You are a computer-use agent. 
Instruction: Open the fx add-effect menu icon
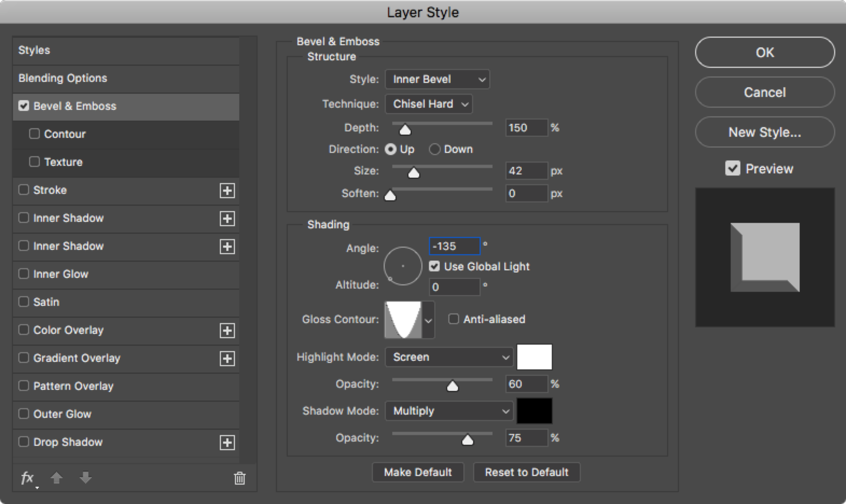(28, 479)
